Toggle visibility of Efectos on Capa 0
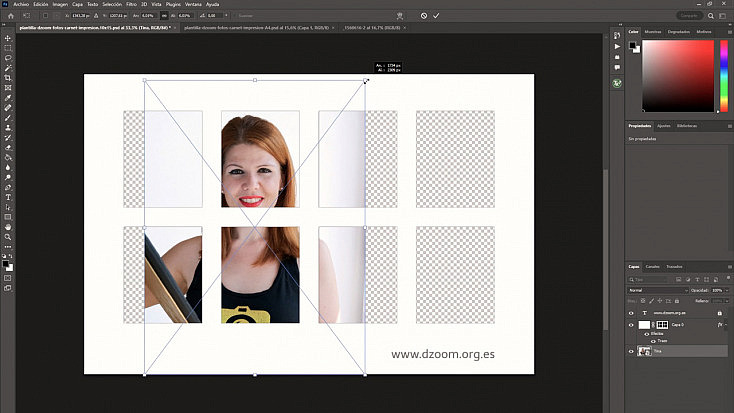The image size is (734, 413). 646,334
